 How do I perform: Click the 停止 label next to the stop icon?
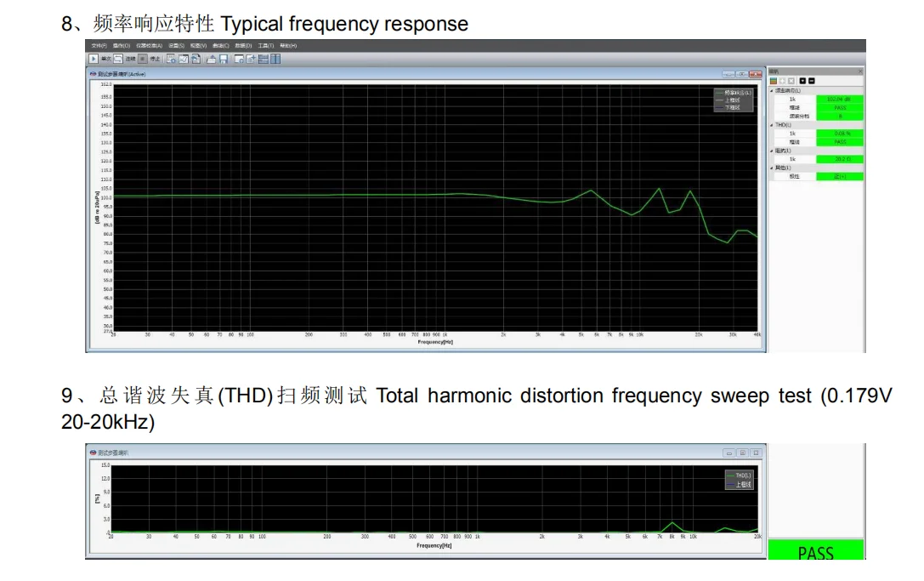coord(155,59)
